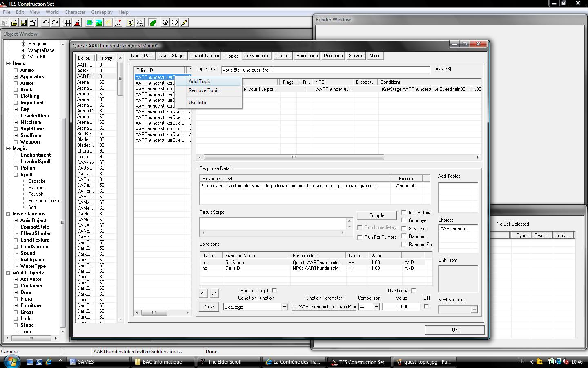Click the Undo arrow in the toolbar
The image size is (588, 368).
[x=46, y=23]
